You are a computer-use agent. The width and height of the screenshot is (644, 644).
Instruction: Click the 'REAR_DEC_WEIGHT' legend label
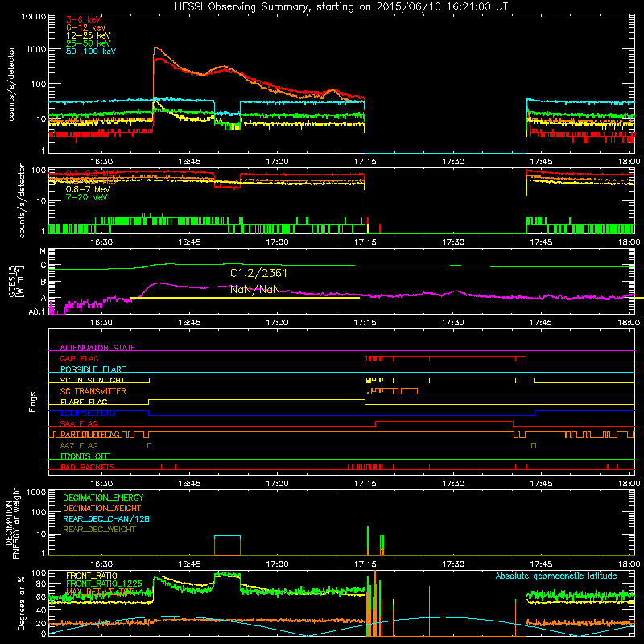(x=99, y=530)
